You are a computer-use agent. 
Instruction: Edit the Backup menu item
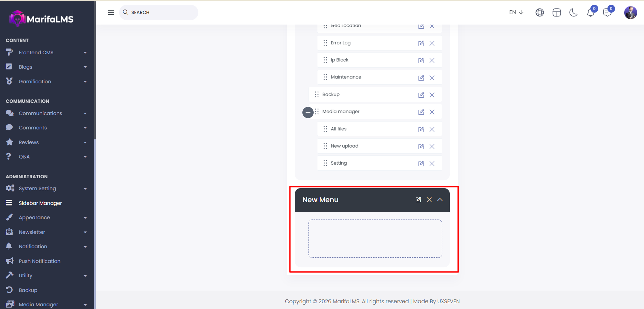[421, 95]
